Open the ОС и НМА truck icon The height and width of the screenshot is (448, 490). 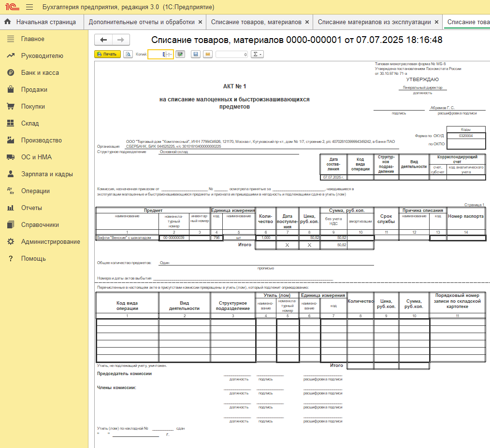11,157
